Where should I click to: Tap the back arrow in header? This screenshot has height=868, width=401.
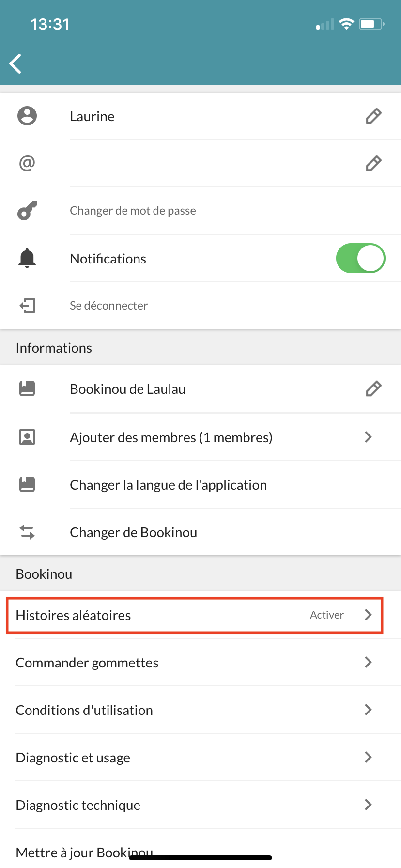tap(15, 63)
